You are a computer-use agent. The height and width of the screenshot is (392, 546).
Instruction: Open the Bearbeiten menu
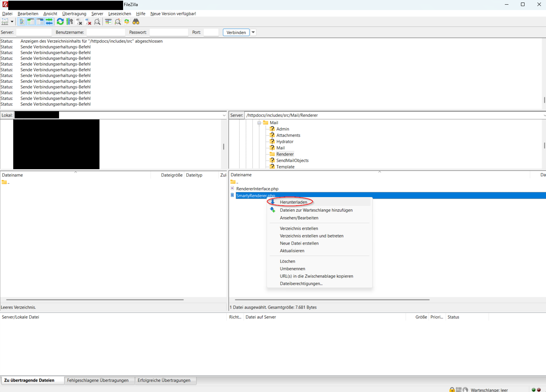28,14
